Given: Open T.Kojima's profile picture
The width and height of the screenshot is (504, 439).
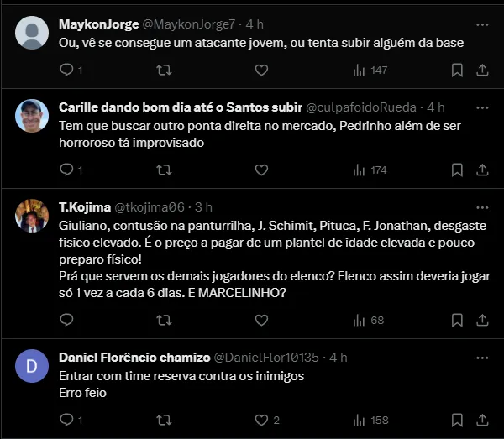Looking at the screenshot, I should (32, 217).
